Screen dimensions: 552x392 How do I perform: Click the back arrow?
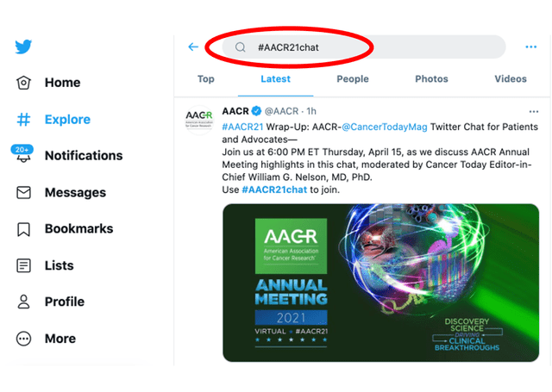coord(193,47)
